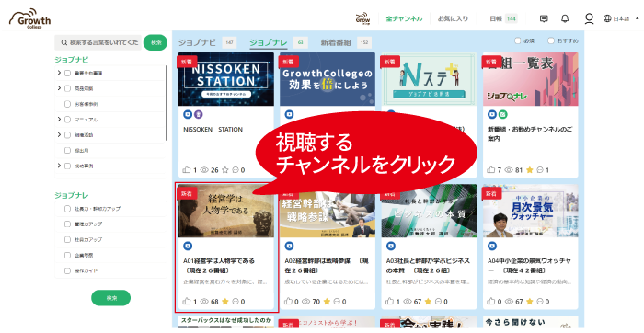Switch to the 新着番組 tab
Viewport: 644px width, 333px height.
[336, 42]
